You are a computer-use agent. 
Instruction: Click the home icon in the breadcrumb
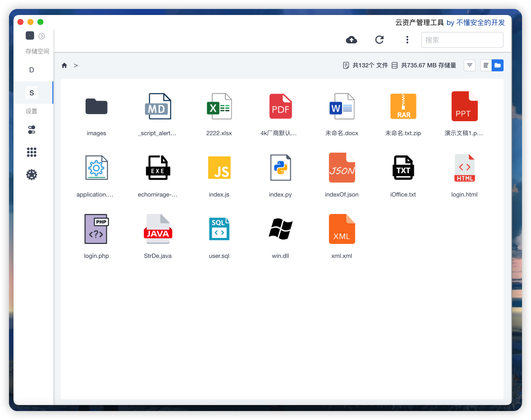tap(64, 65)
